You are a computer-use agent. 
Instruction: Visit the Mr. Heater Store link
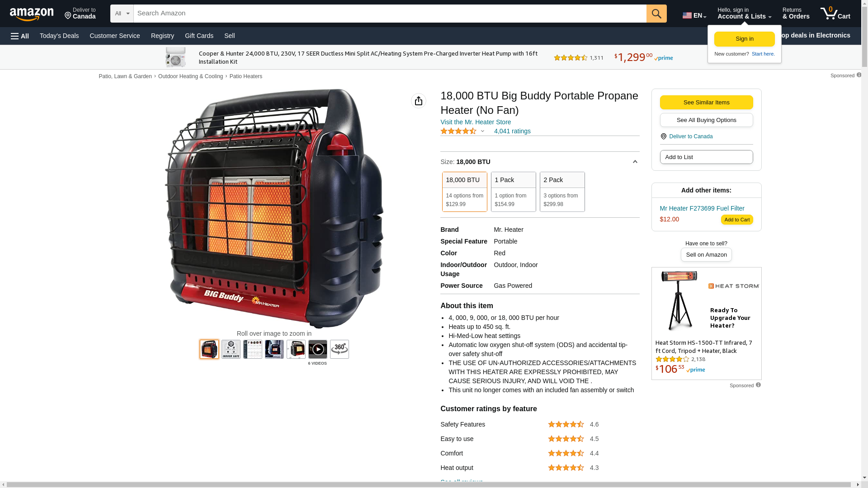(x=476, y=122)
